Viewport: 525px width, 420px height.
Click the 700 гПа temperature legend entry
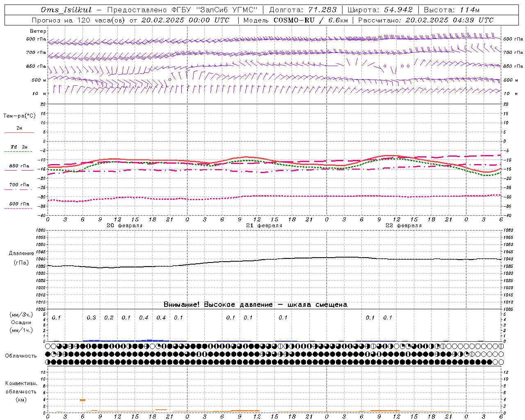pyautogui.click(x=19, y=185)
